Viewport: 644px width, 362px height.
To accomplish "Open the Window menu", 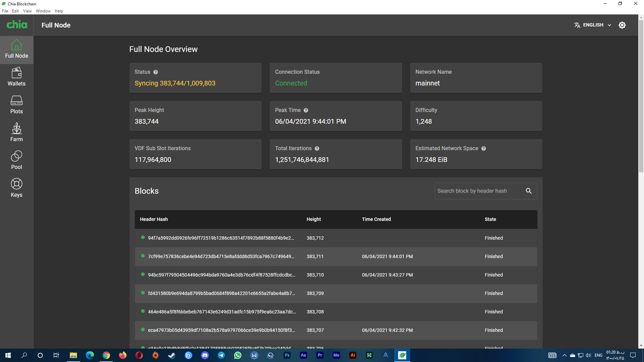I will coord(43,11).
